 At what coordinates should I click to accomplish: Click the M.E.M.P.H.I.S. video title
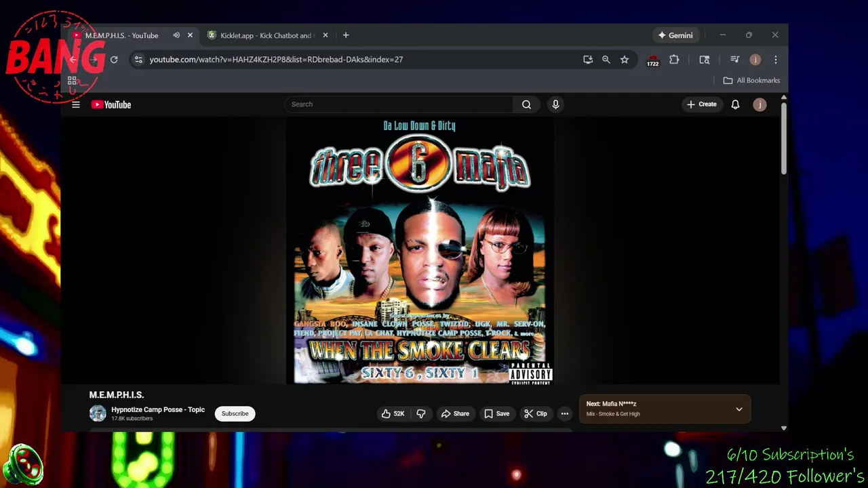click(x=117, y=394)
